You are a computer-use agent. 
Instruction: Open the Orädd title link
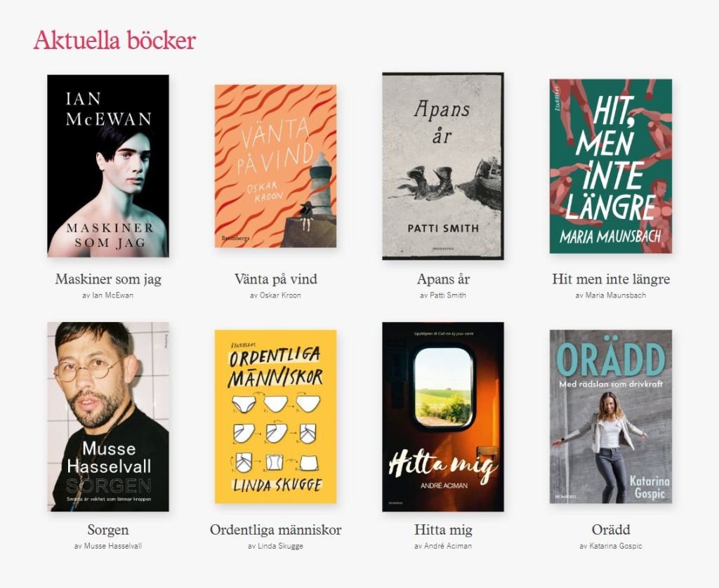(611, 530)
